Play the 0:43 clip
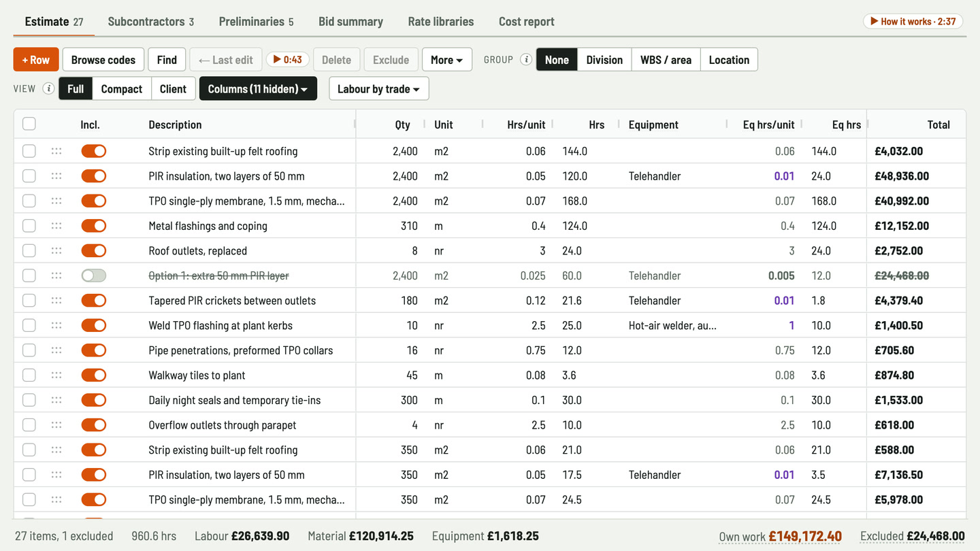The image size is (980, 551). 288,60
